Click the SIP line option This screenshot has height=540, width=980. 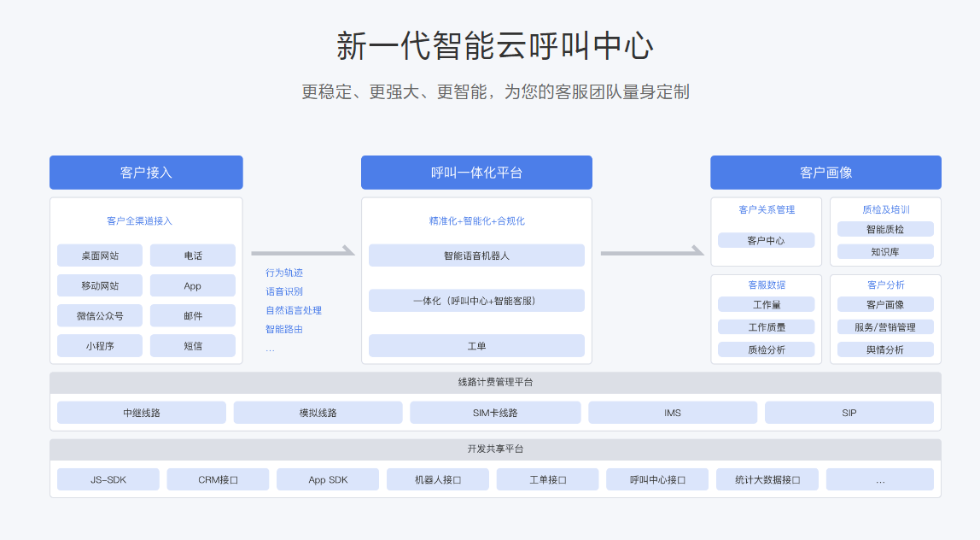point(849,412)
